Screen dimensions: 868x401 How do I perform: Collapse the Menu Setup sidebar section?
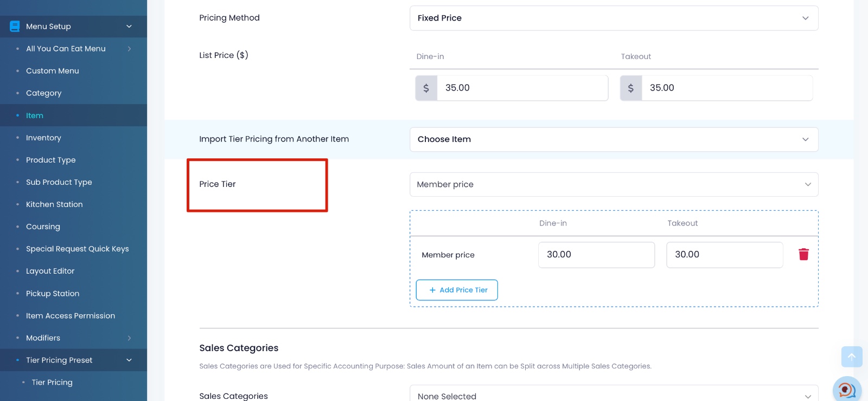coord(129,27)
